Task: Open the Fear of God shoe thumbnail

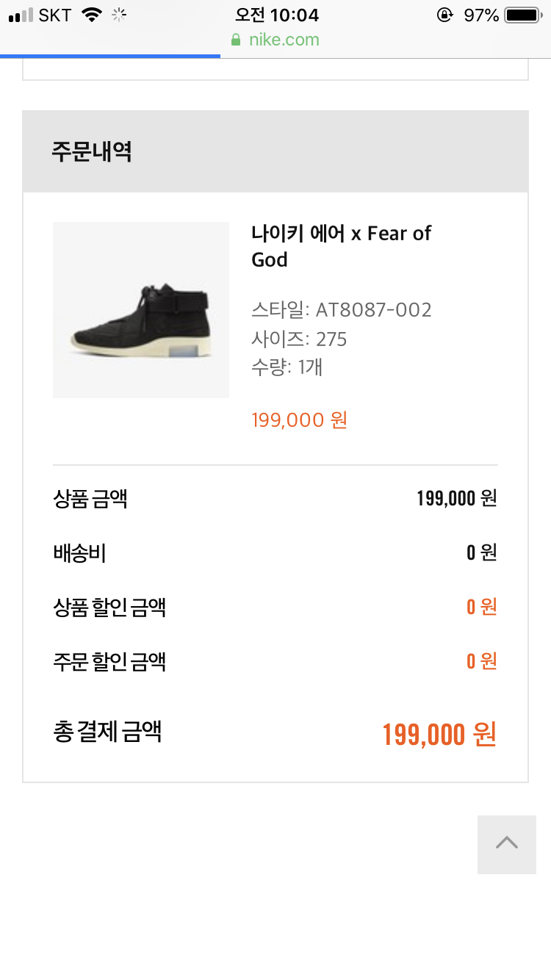Action: 141,310
